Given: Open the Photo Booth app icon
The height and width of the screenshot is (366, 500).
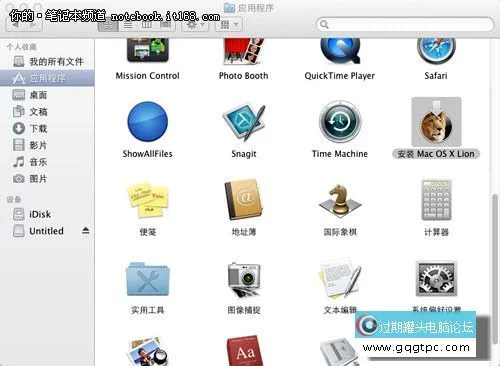Looking at the screenshot, I should click(244, 51).
